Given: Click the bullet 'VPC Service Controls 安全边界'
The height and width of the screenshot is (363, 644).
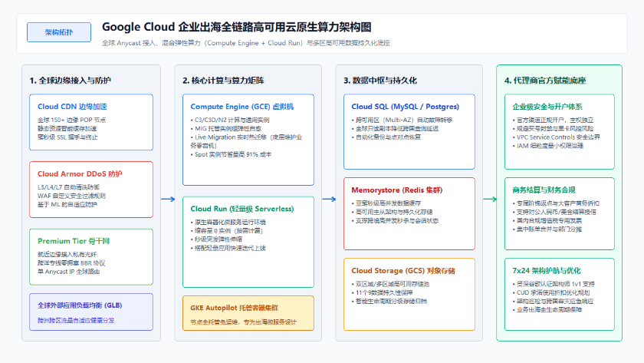Looking at the screenshot, I should coord(556,137).
